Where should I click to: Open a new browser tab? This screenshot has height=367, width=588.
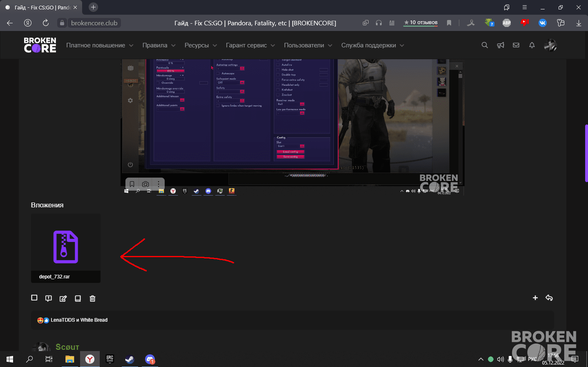pos(93,7)
